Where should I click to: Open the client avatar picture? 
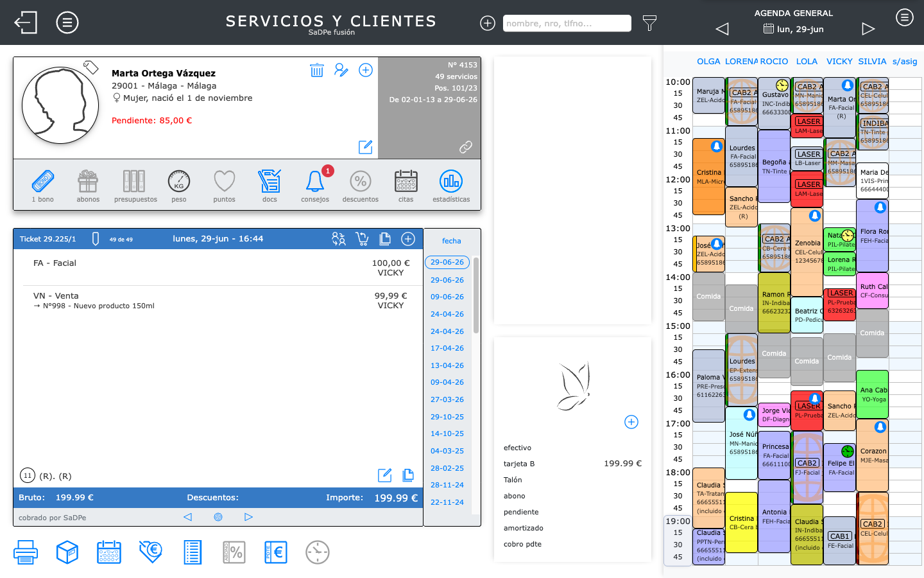[x=60, y=105]
